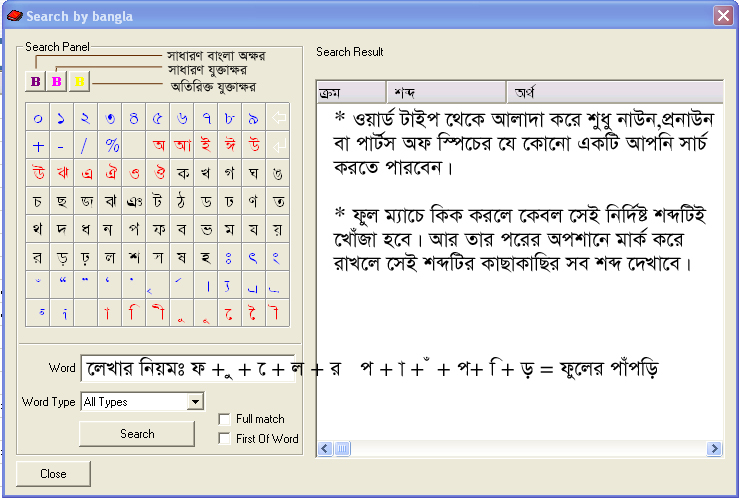The width and height of the screenshot is (739, 498).
Task: Click the Word input field
Action: point(188,368)
